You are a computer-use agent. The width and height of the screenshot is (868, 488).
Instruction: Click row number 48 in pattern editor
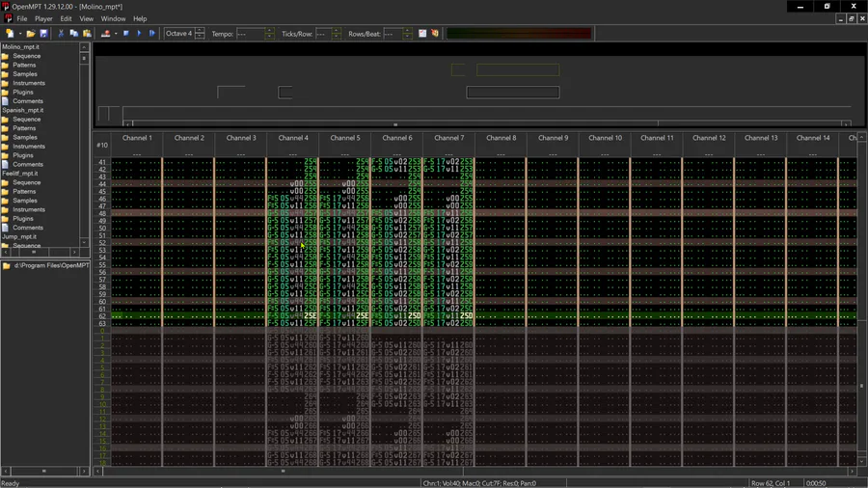tap(102, 213)
